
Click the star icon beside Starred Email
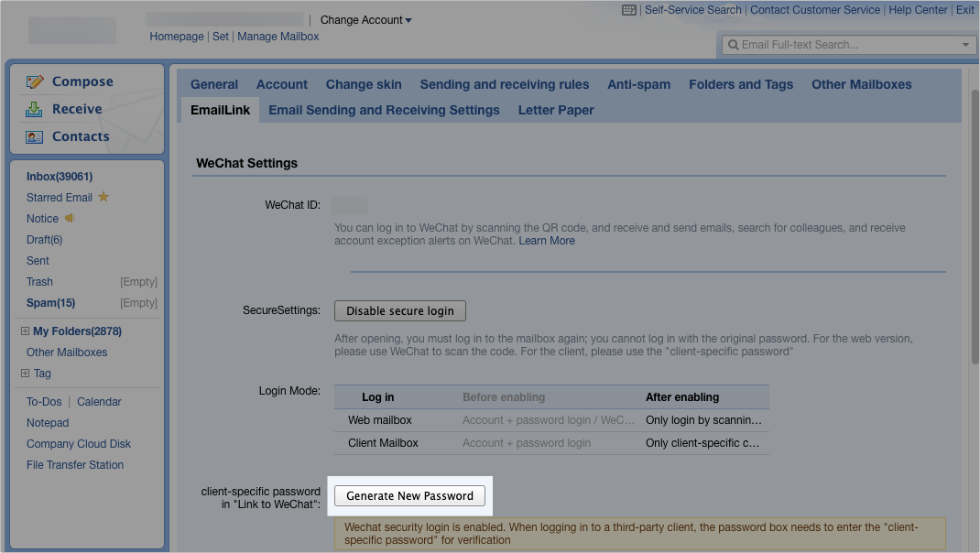tap(102, 196)
